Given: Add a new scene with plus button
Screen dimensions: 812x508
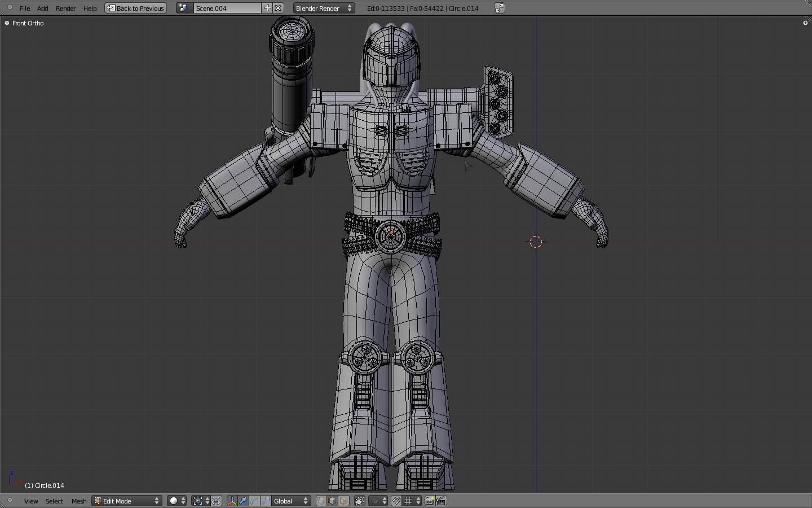Looking at the screenshot, I should tap(267, 8).
